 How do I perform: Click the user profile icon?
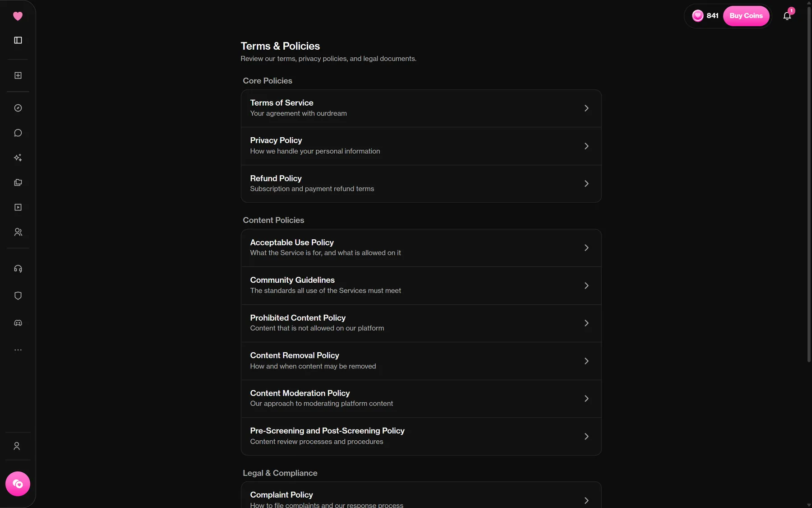click(x=17, y=446)
